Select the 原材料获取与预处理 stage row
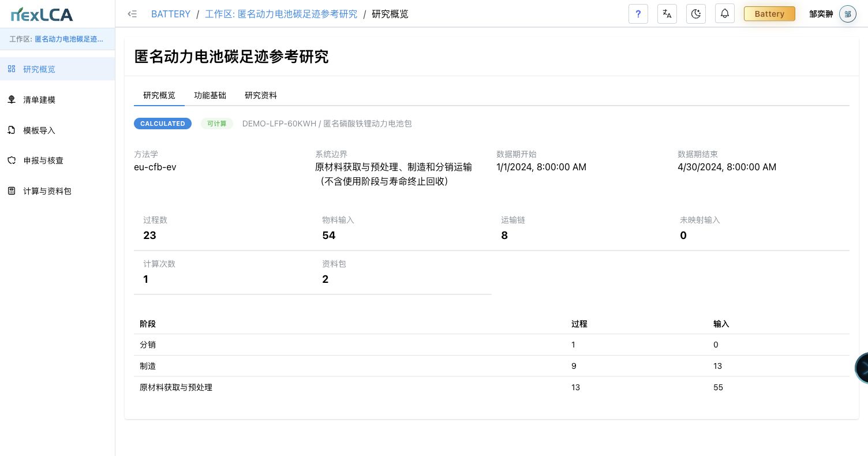868x456 pixels. 492,387
